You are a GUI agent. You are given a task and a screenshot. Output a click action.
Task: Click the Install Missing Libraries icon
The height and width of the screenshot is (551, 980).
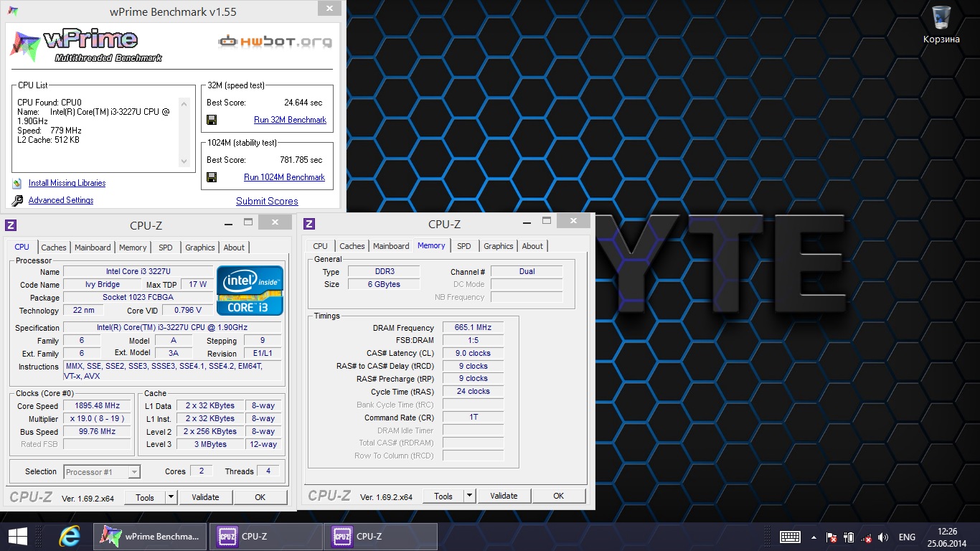coord(17,184)
